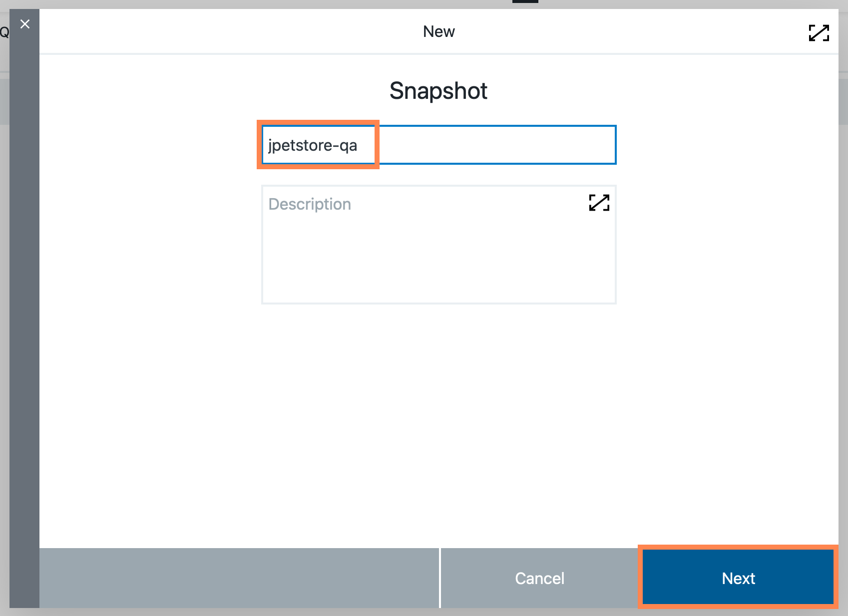Cancel the new snapshot
The image size is (848, 616).
click(x=540, y=578)
